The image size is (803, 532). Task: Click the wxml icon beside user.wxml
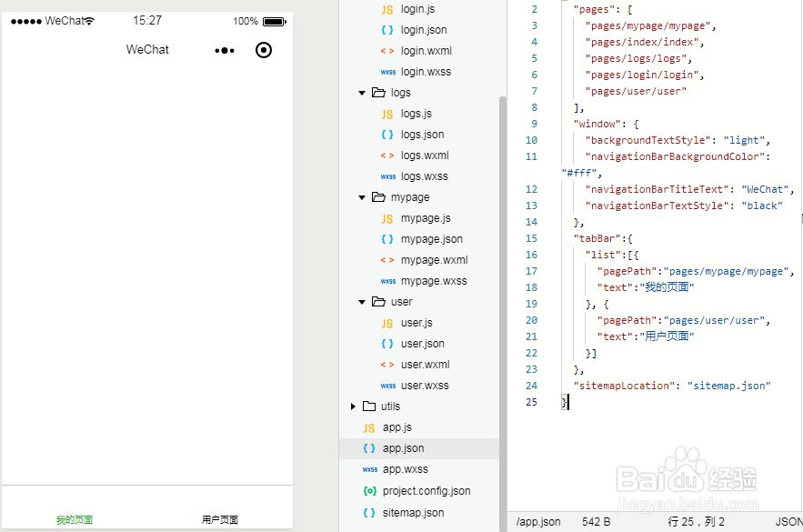[387, 365]
